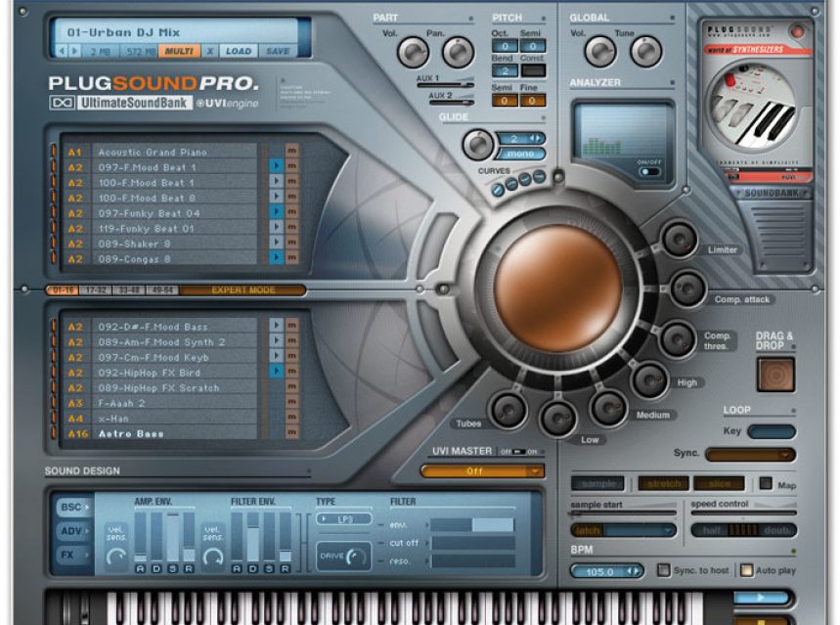Click the SAVE button
Image resolution: width=840 pixels, height=625 pixels.
point(278,51)
